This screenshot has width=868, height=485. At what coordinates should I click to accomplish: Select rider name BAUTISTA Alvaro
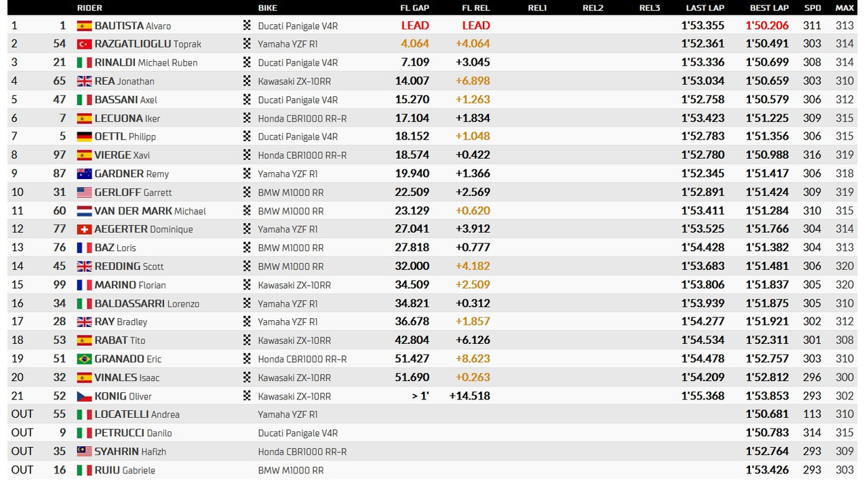(x=133, y=26)
